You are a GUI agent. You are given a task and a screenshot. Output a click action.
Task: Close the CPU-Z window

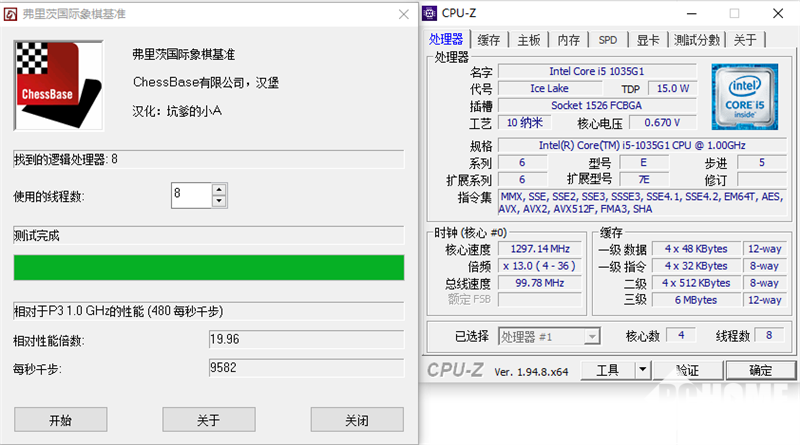[778, 14]
